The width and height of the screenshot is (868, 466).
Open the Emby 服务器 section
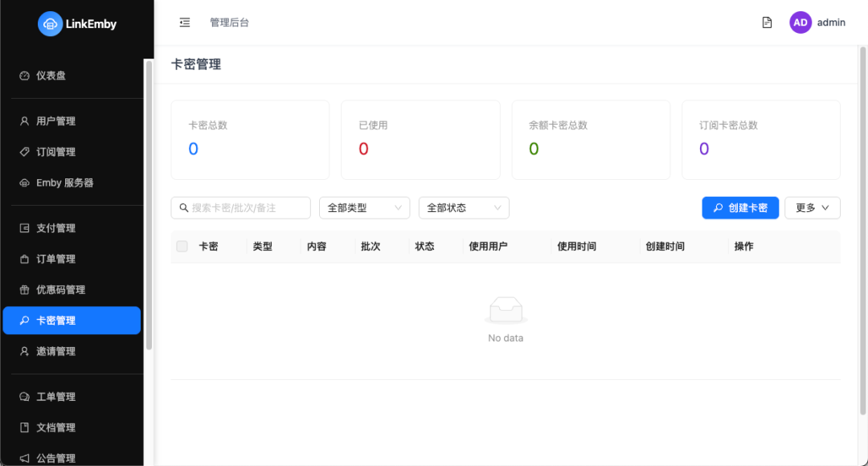63,182
